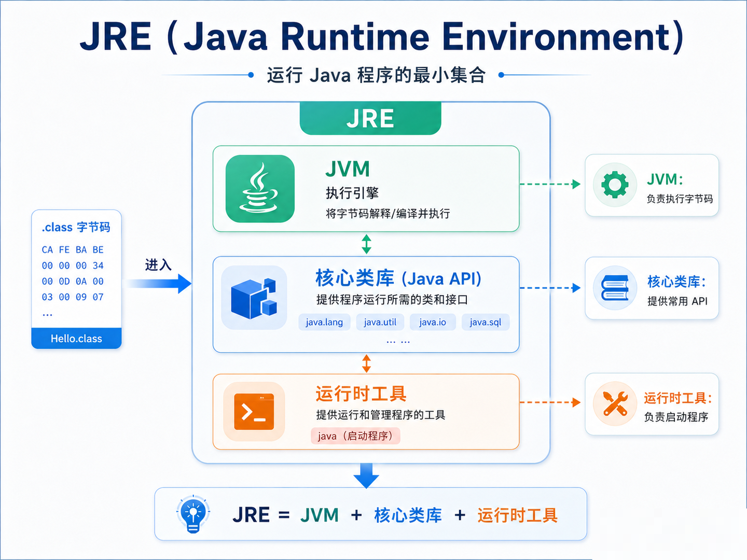Viewport: 747px width, 560px height.
Task: Click the green JRE header tab
Action: click(370, 118)
